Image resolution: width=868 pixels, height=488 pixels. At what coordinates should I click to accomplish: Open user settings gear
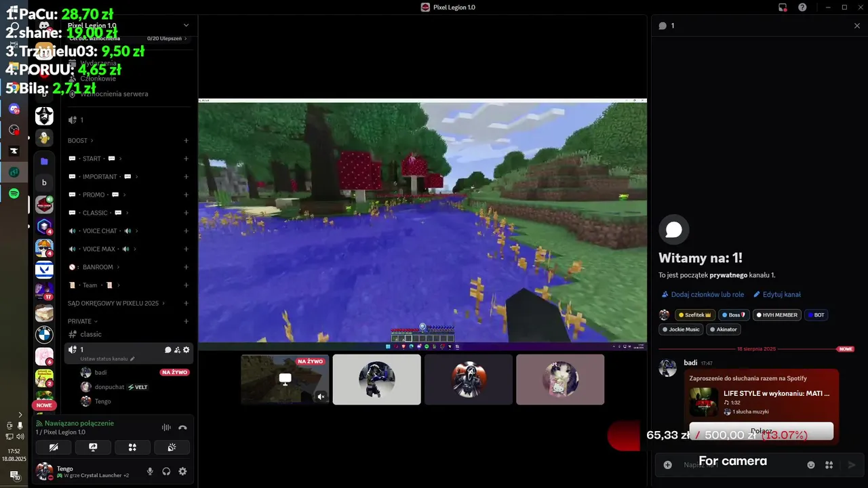point(182,472)
